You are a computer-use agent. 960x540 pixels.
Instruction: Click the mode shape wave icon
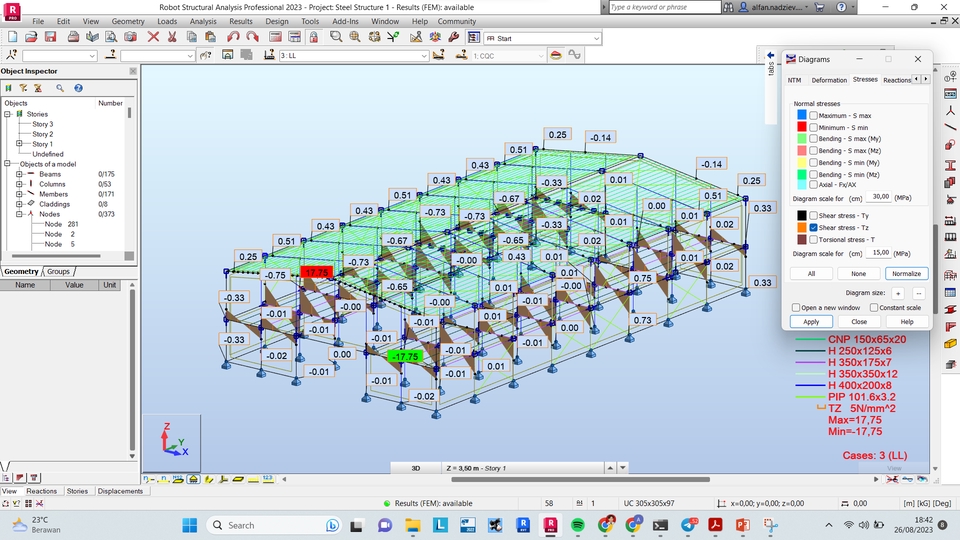coord(574,55)
